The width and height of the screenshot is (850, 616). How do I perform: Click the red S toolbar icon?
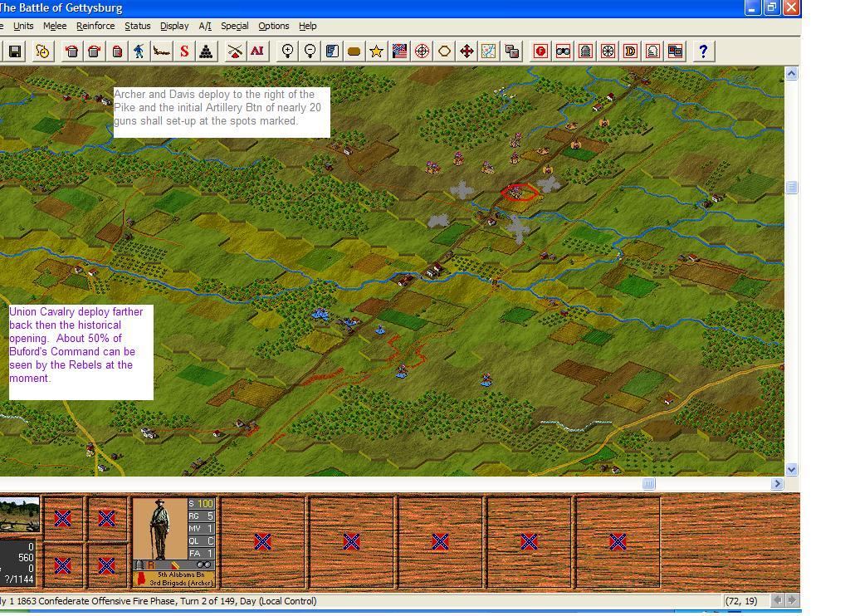pyautogui.click(x=183, y=51)
